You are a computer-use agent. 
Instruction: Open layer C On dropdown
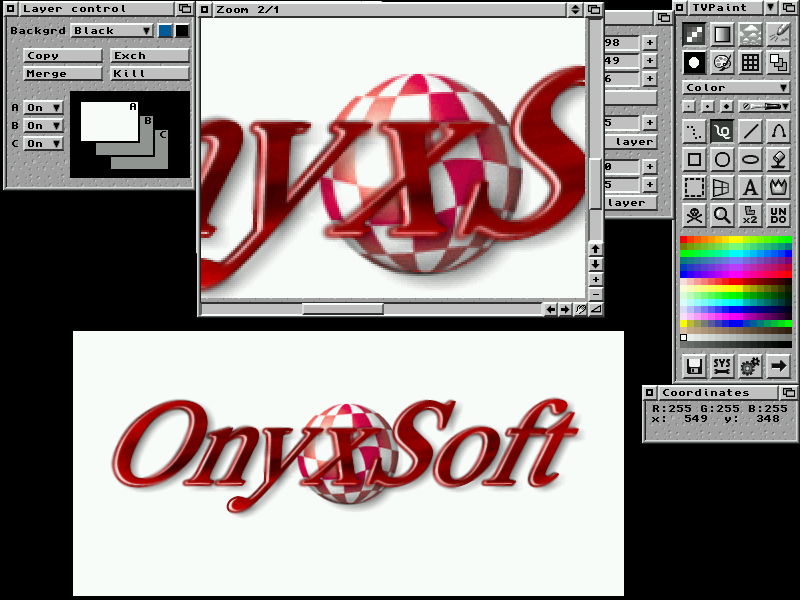click(44, 144)
